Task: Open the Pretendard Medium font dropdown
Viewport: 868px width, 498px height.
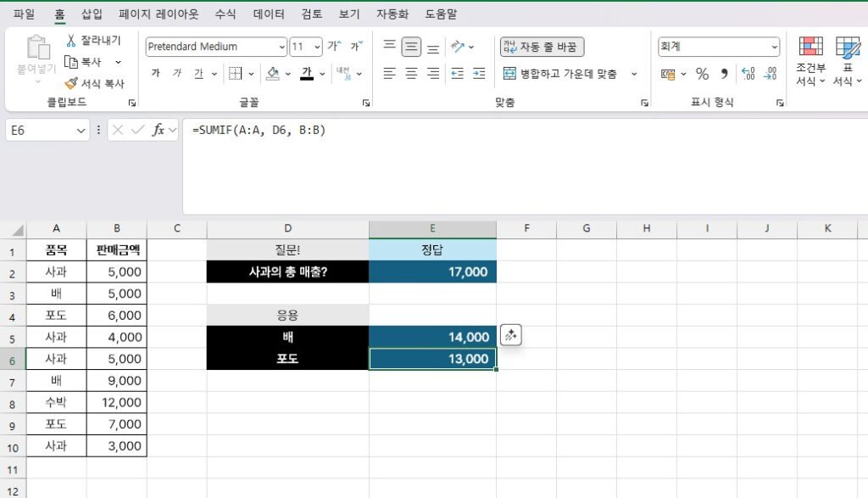Action: pyautogui.click(x=282, y=47)
